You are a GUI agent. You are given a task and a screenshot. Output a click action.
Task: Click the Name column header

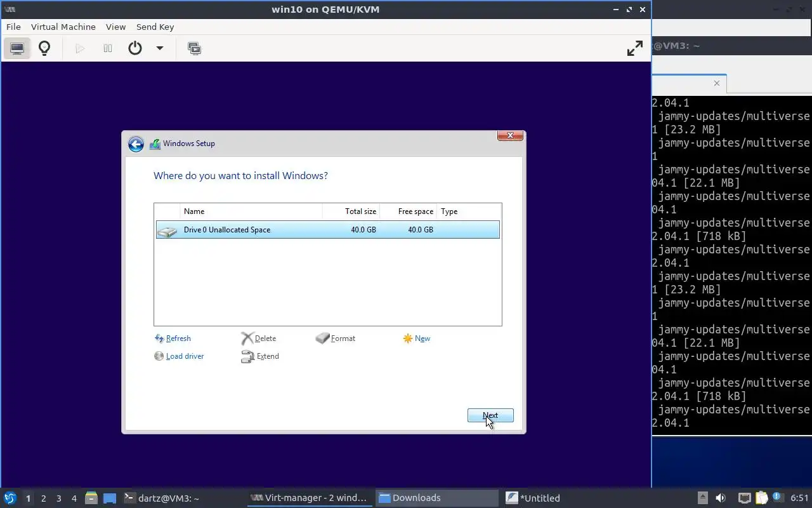[x=252, y=211]
